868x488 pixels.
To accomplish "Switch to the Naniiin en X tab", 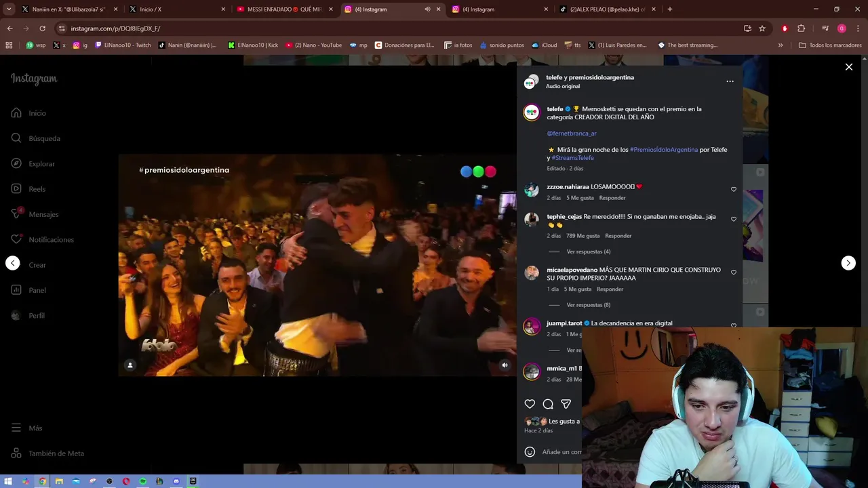I will (x=68, y=9).
